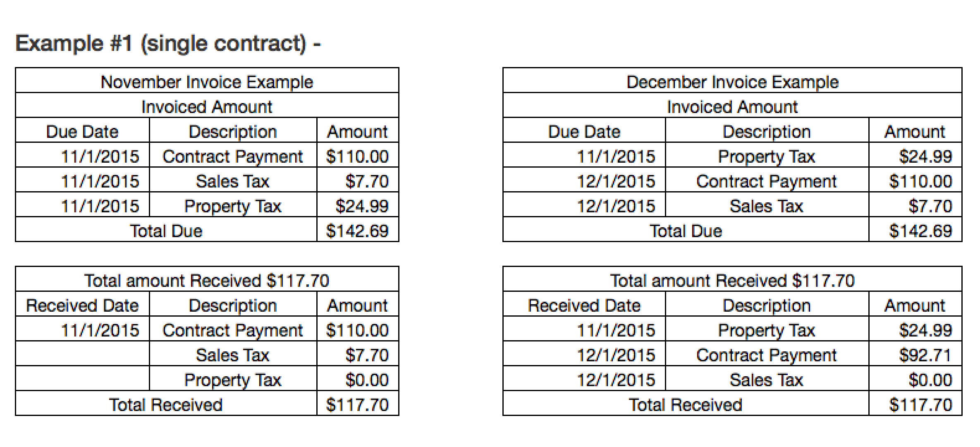
Task: Select the Received Date column header in November table
Action: point(82,305)
